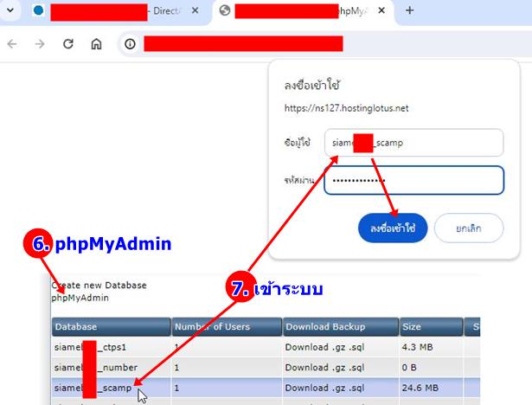Click user count 1 in _number row
The image size is (532, 405).
(176, 368)
